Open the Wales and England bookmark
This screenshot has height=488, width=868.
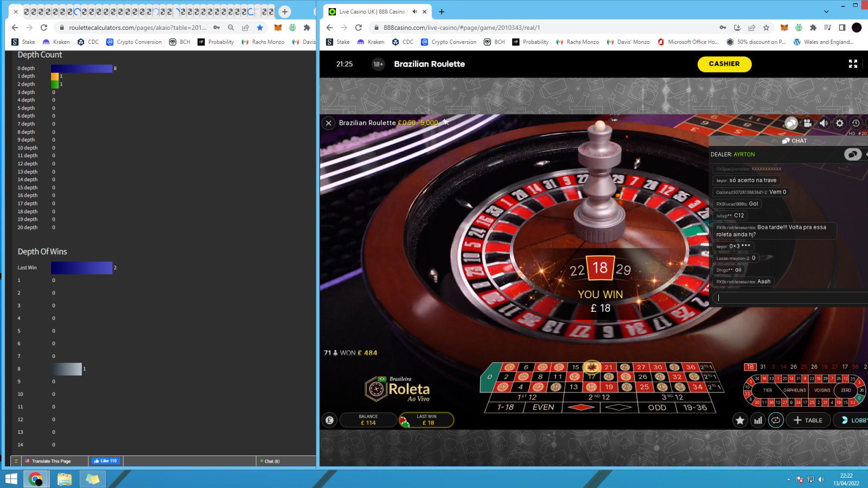coord(823,42)
